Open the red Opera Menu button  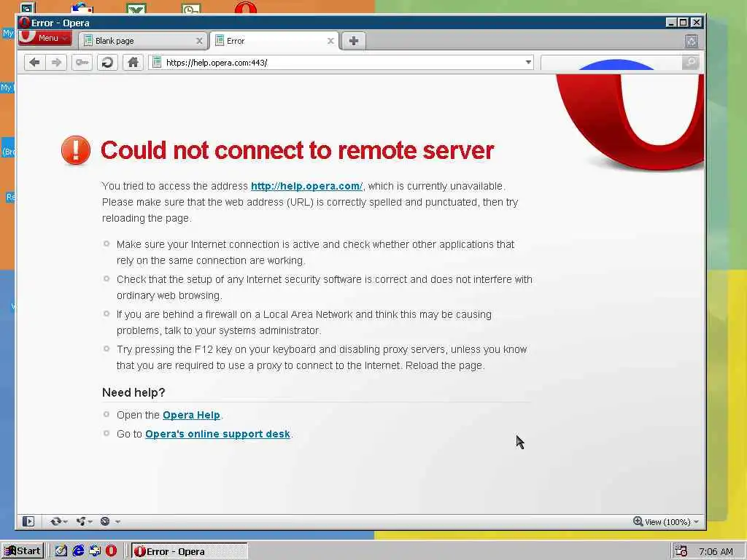44,38
